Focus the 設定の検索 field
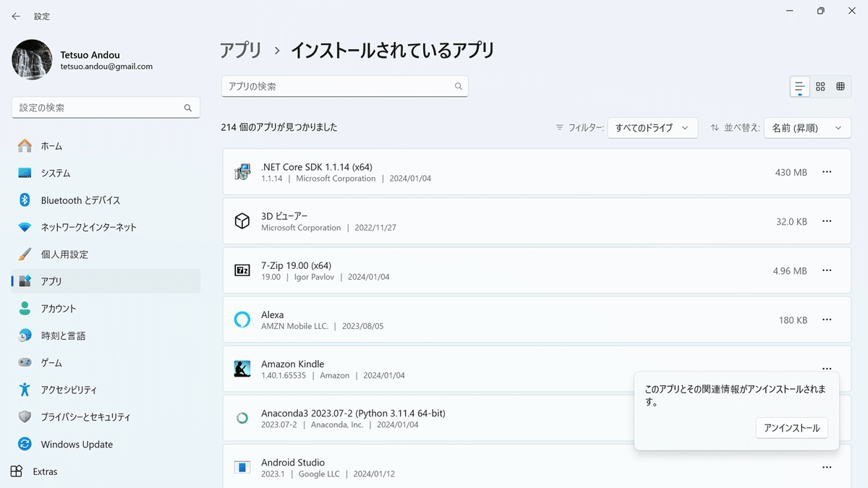Screen dimensions: 868x488 pyautogui.click(x=106, y=108)
